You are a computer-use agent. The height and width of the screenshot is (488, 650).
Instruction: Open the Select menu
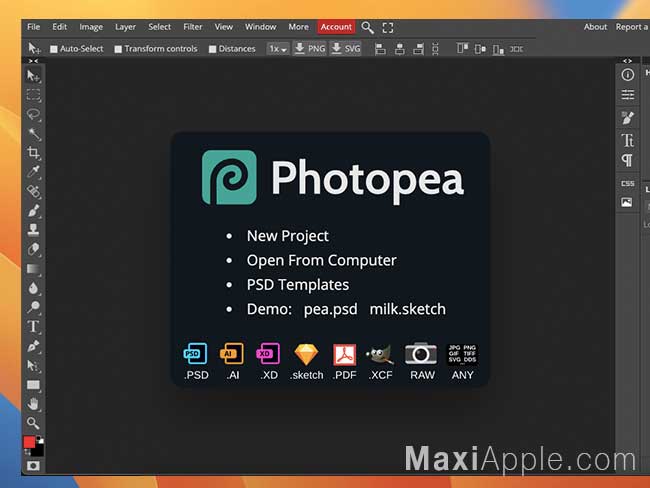pyautogui.click(x=160, y=27)
